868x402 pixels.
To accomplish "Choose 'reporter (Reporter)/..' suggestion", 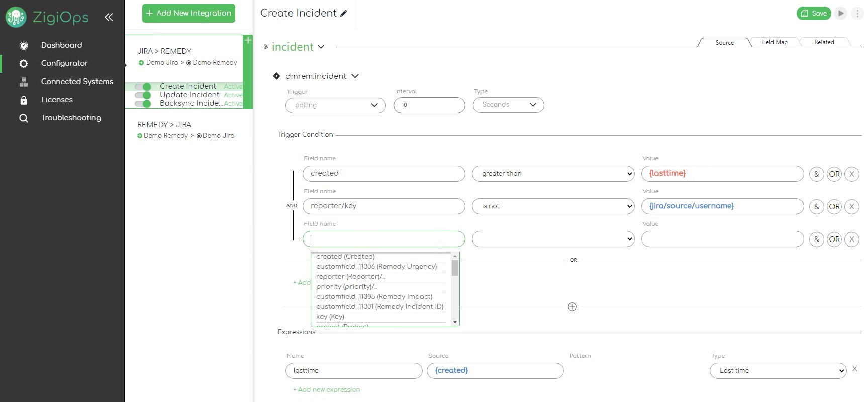I will 380,277.
